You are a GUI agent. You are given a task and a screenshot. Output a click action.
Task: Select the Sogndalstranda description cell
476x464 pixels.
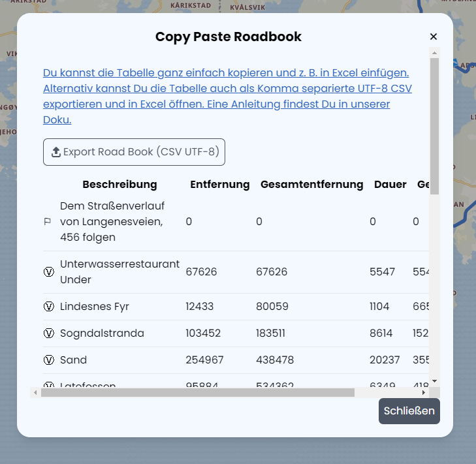102,333
